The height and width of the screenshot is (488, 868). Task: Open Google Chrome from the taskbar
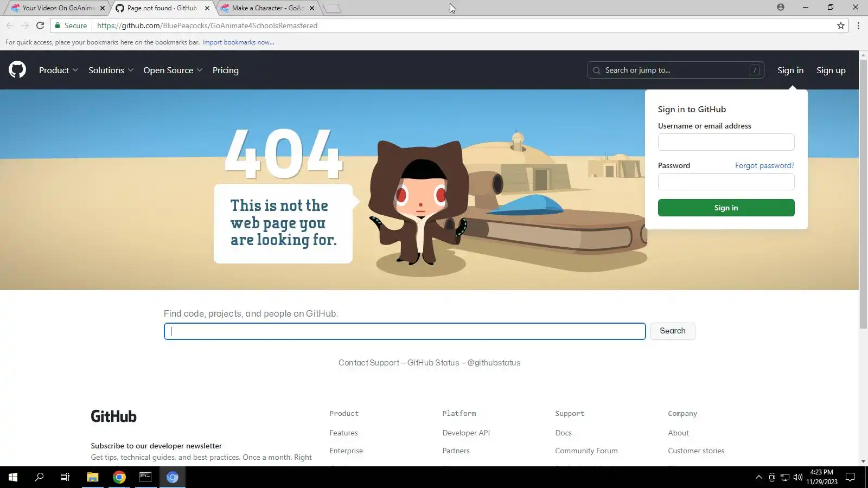[x=119, y=477]
